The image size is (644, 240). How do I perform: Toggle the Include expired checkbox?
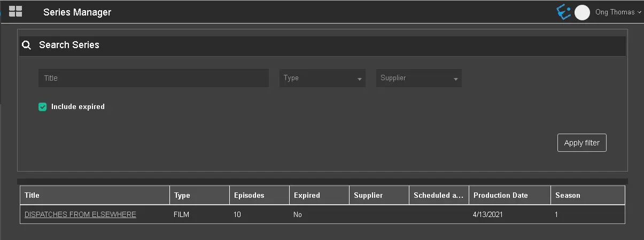[x=43, y=107]
